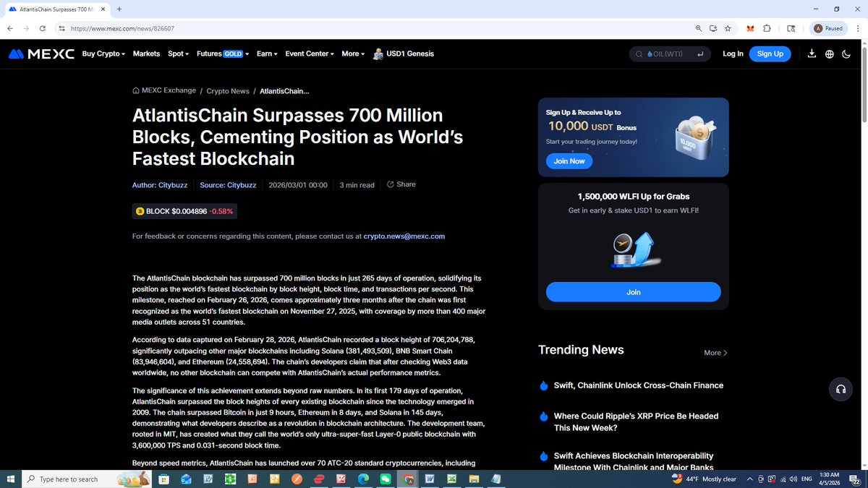Open the MetaMask extension icon
Screen dimensions: 868x488
tap(750, 28)
